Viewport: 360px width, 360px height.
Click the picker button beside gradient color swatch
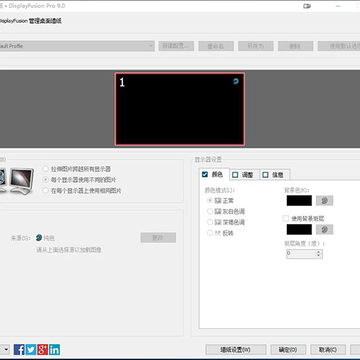tap(324, 229)
